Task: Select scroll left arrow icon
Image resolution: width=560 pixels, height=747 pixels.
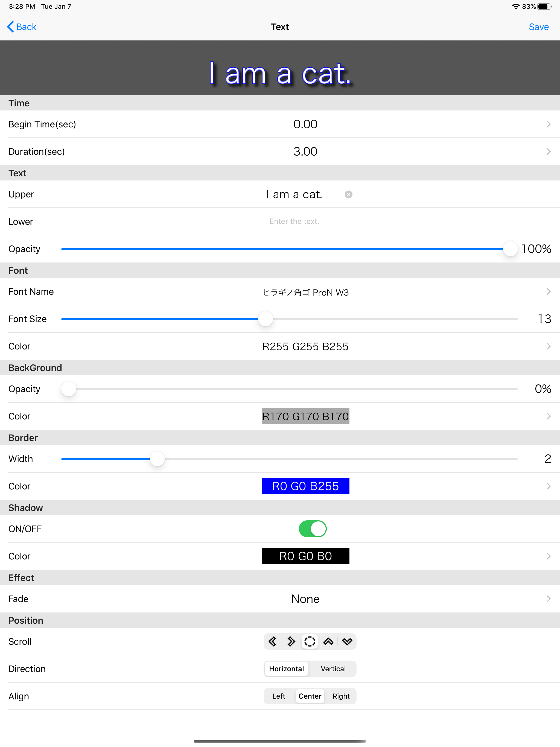Action: coord(273,641)
